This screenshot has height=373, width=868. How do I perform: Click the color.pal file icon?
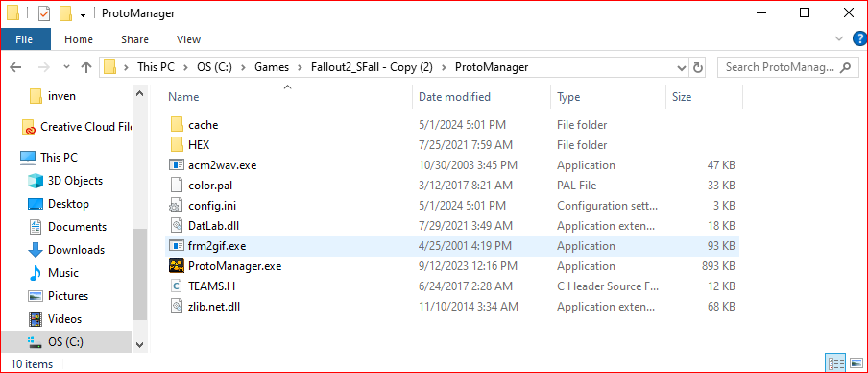pos(177,186)
